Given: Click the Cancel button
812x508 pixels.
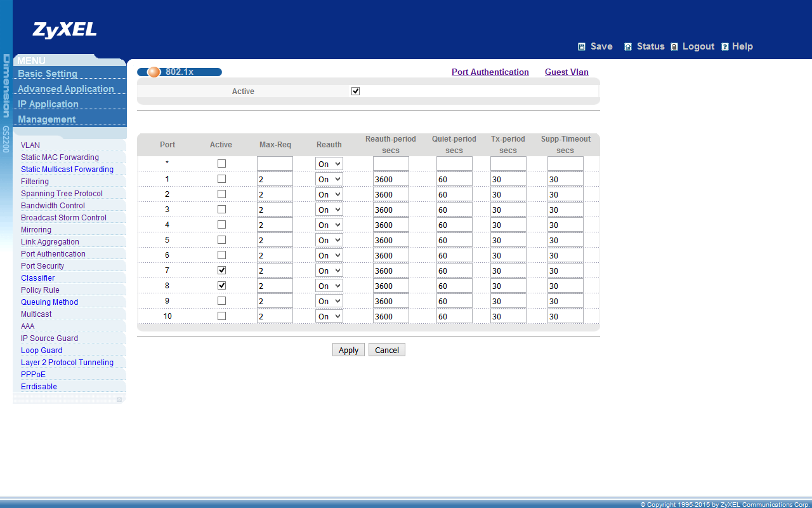Looking at the screenshot, I should (387, 350).
